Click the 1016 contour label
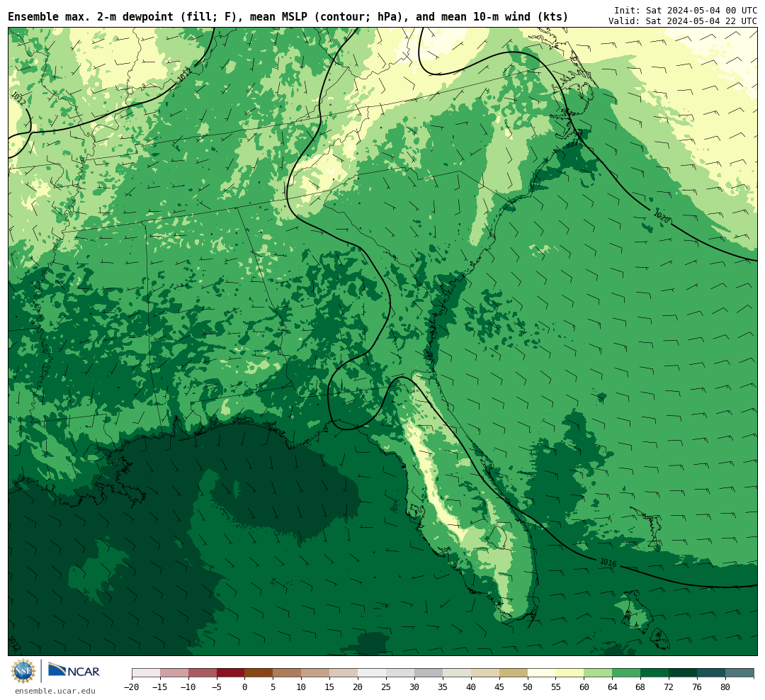This screenshot has height=700, width=765. pos(608,563)
